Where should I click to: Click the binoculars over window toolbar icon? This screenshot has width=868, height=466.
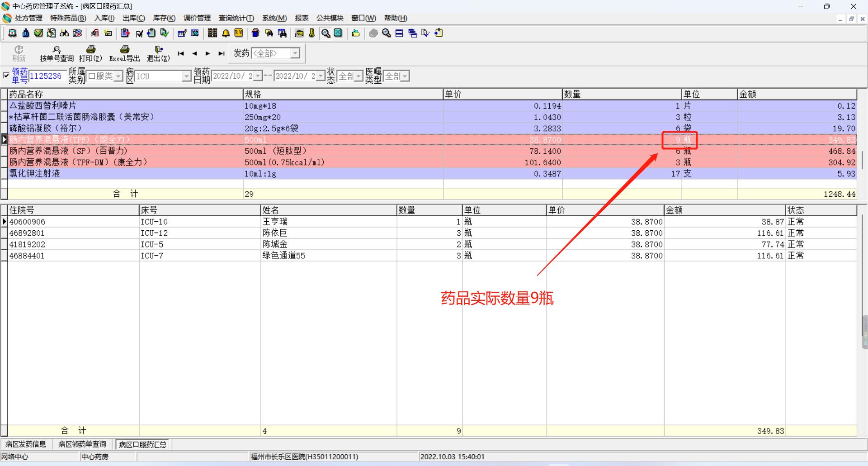tap(282, 33)
